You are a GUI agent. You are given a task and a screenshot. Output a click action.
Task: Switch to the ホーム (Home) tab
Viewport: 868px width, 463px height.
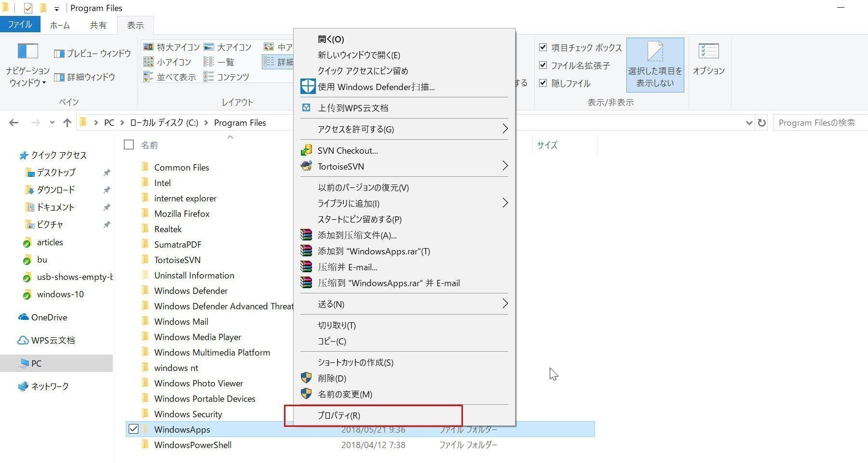pos(60,25)
